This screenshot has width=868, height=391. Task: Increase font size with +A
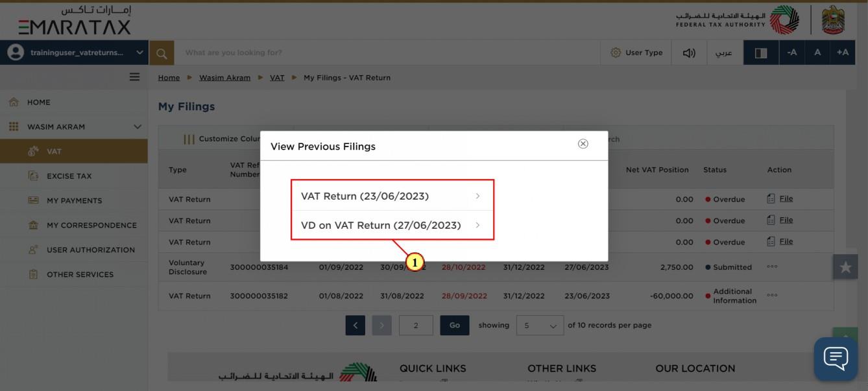[x=842, y=53]
